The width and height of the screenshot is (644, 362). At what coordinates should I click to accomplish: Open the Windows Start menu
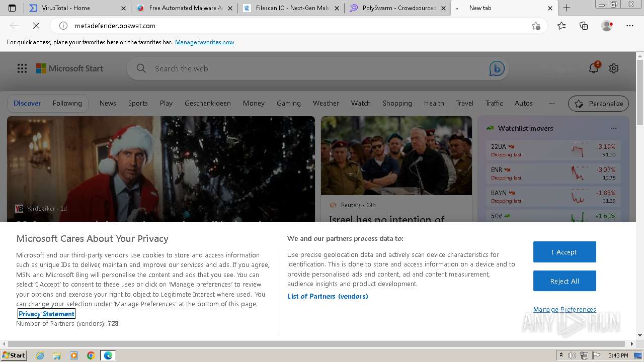coord(14,355)
